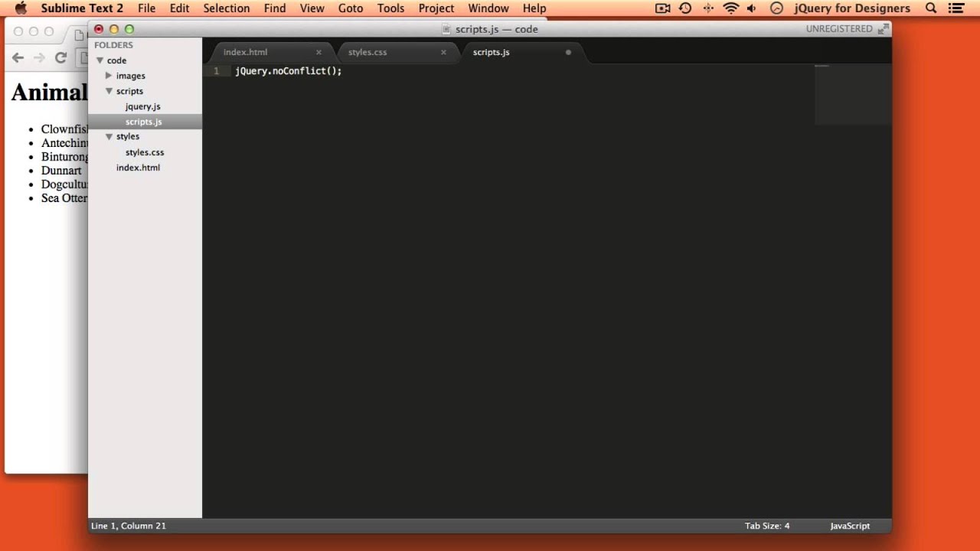This screenshot has width=980, height=551.
Task: Open the Tab Size: 4 selector
Action: (767, 526)
